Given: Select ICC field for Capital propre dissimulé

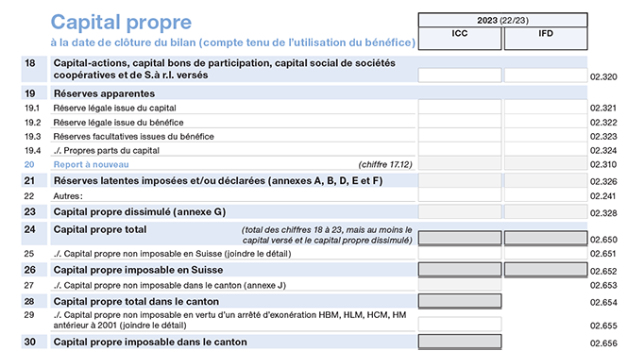Looking at the screenshot, I should pyautogui.click(x=460, y=212).
